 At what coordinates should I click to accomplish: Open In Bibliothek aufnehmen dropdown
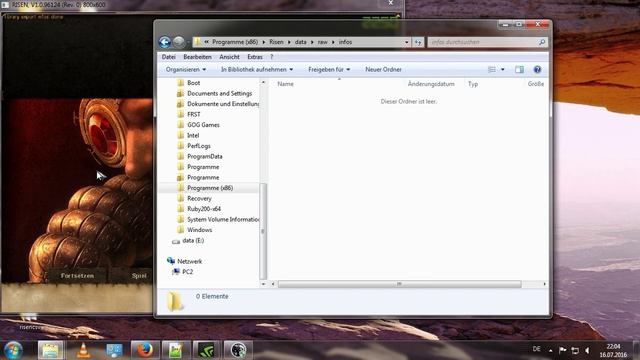257,69
